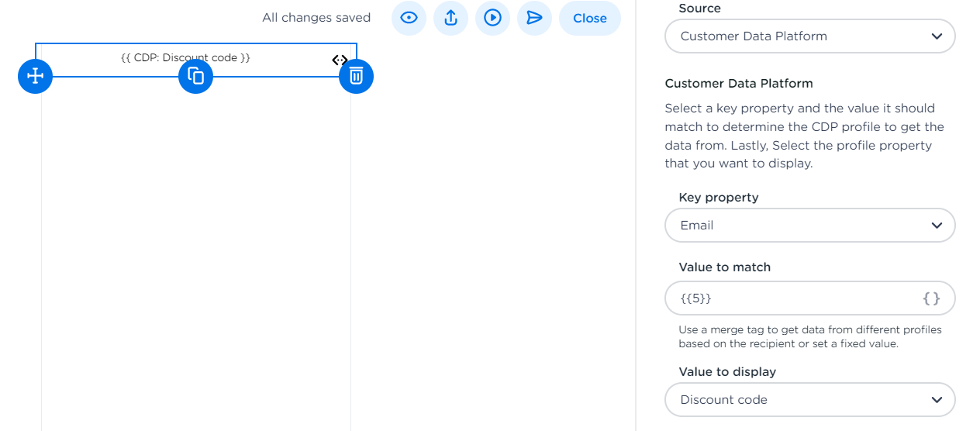Expand the Key property dropdown
This screenshot has height=431, width=980.
coord(809,226)
